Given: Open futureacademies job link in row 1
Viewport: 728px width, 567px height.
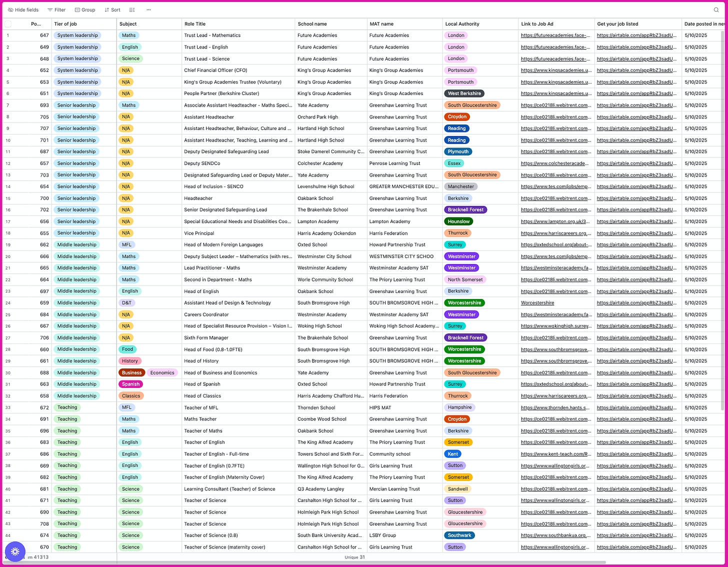Looking at the screenshot, I should tap(555, 35).
